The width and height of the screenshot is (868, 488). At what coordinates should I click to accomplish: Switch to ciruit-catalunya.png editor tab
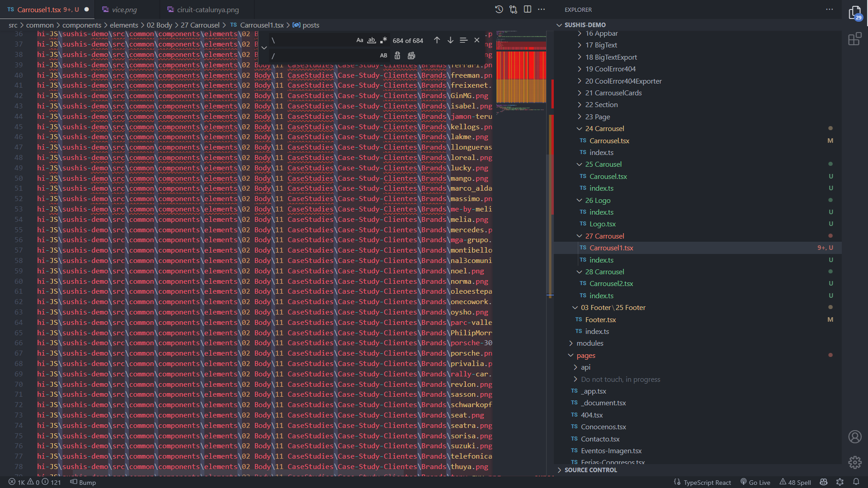[x=208, y=9]
